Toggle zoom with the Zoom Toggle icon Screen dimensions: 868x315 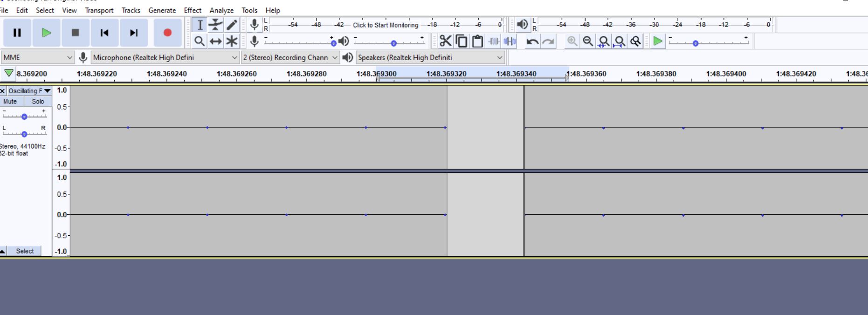pyautogui.click(x=635, y=41)
